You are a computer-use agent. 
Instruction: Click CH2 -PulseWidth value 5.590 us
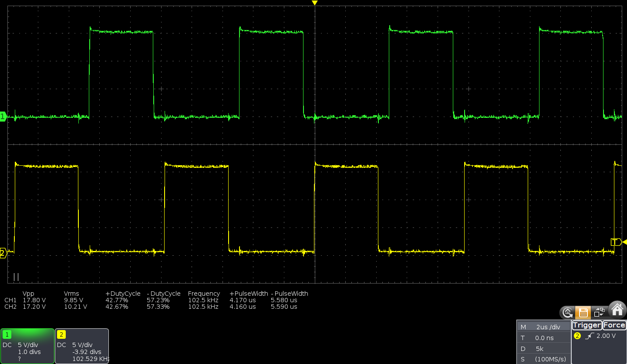click(x=284, y=307)
